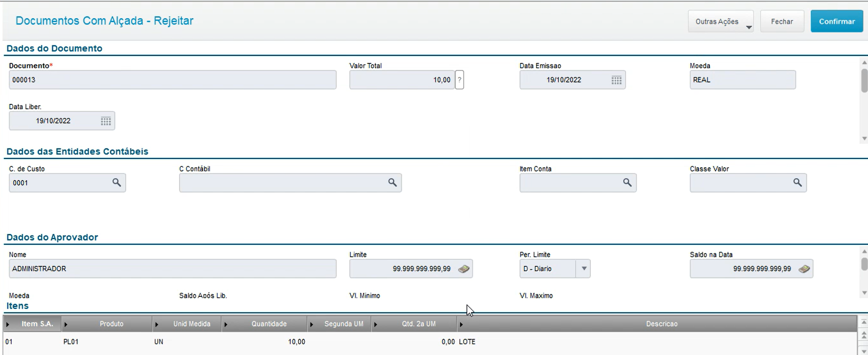Select the 0,00 Qtd. 2a UM cell
The height and width of the screenshot is (355, 868).
point(414,342)
